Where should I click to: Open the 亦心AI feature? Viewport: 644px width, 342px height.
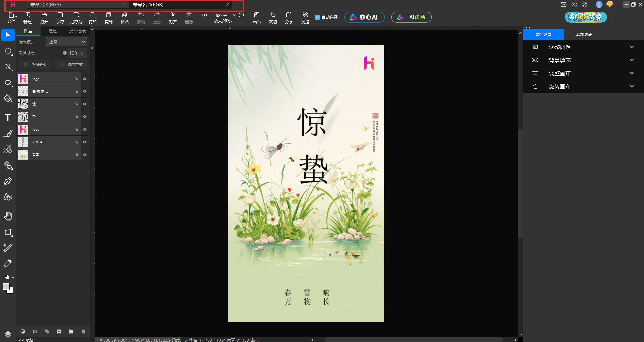coord(364,17)
